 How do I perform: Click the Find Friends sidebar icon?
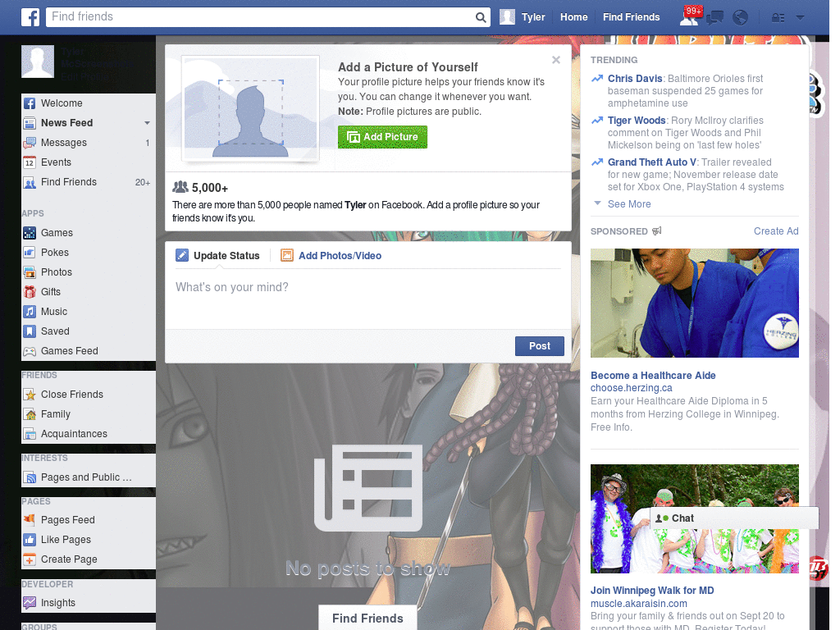click(30, 182)
